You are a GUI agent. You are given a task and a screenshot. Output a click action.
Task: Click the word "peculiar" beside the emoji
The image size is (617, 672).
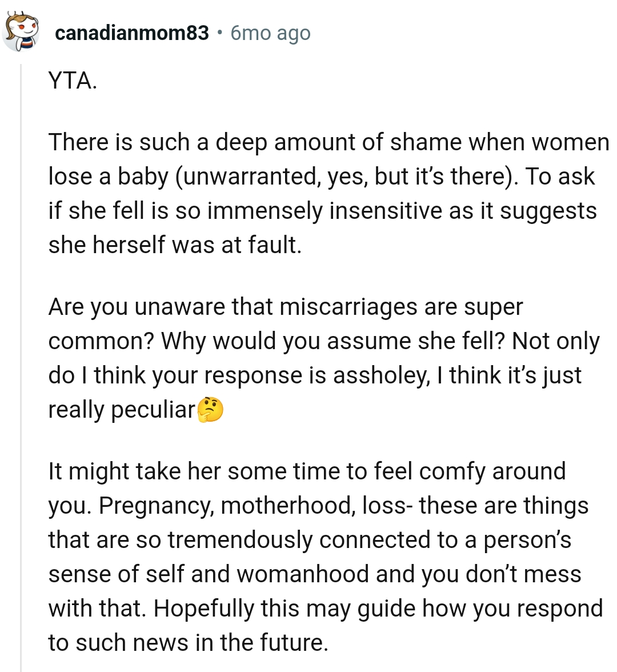(153, 410)
